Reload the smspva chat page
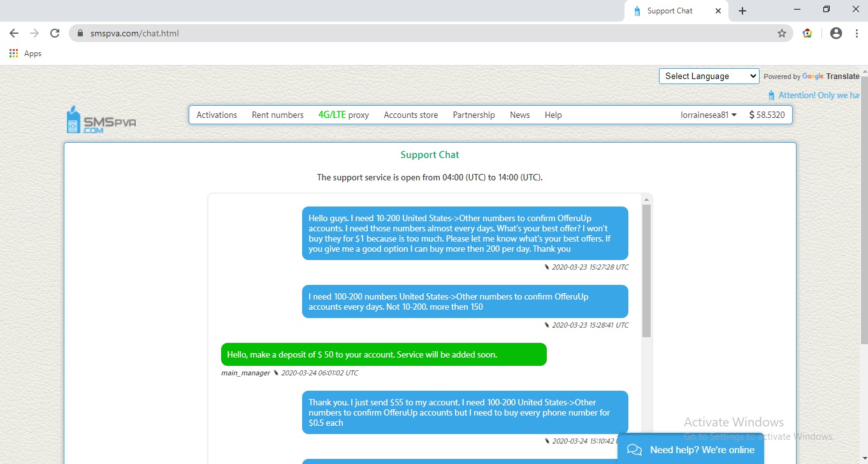 coord(55,33)
